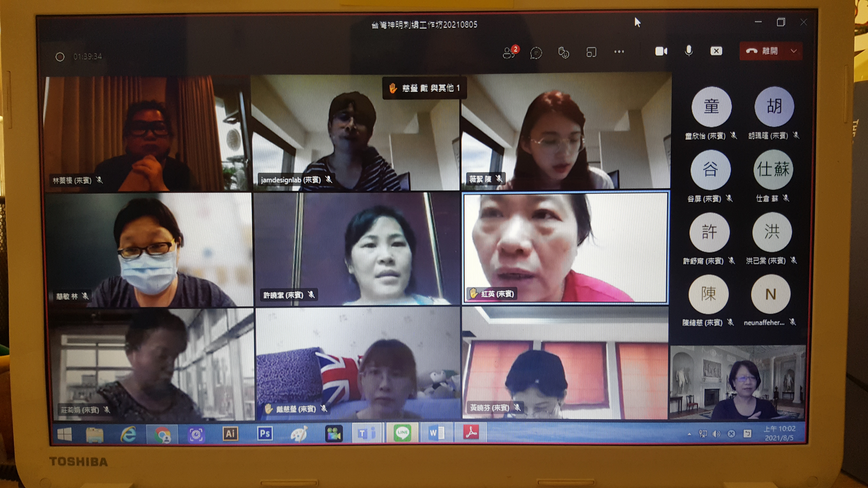
Task: Click the neunaffeher N avatar circle
Action: point(770,294)
